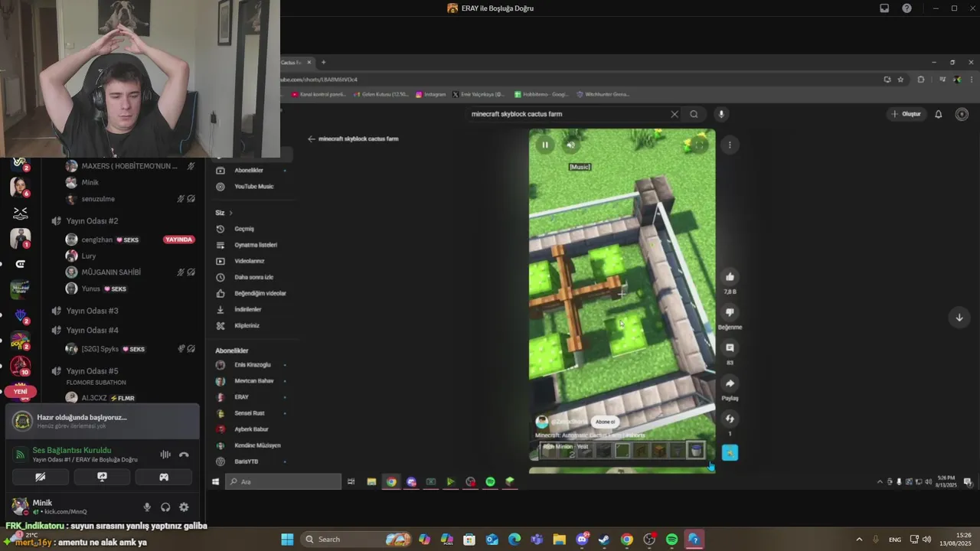Mute the Shorts video volume
This screenshot has width=980, height=551.
(570, 145)
